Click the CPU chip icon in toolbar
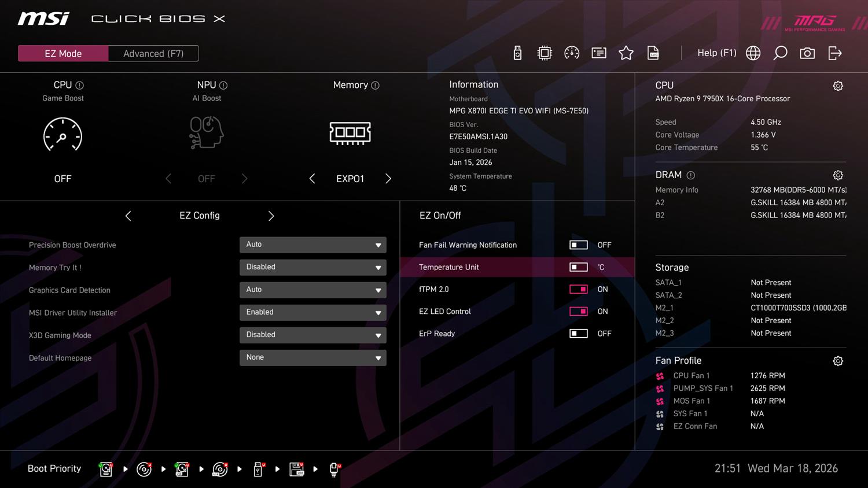 [x=545, y=53]
